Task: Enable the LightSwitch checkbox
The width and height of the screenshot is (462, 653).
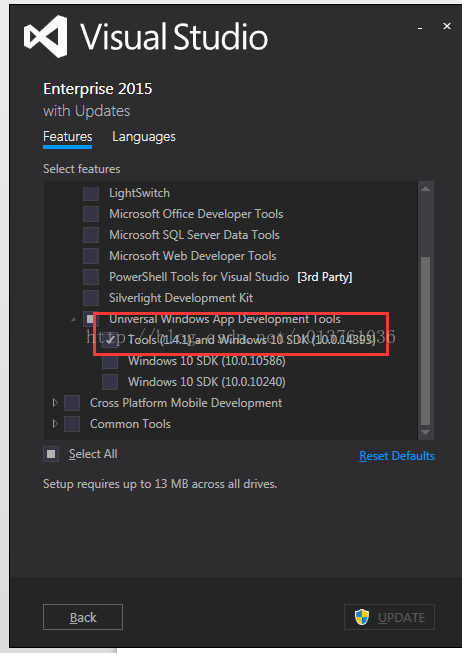Action: click(91, 193)
